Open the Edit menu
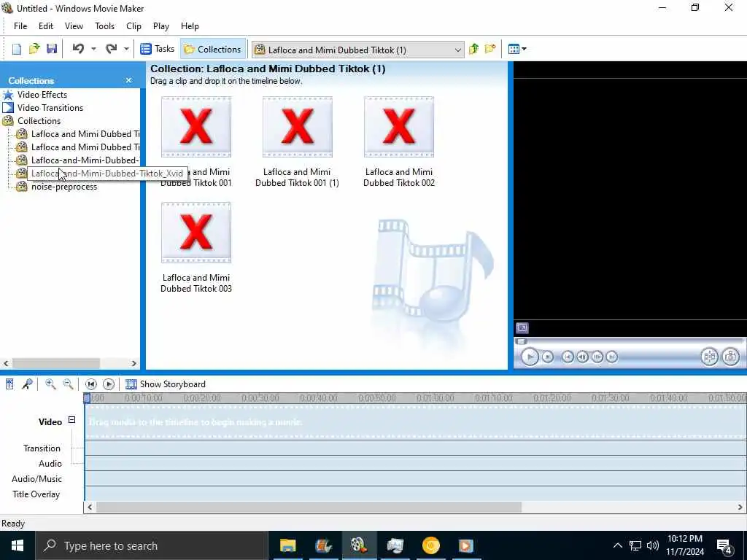Image resolution: width=747 pixels, height=560 pixels. [46, 26]
